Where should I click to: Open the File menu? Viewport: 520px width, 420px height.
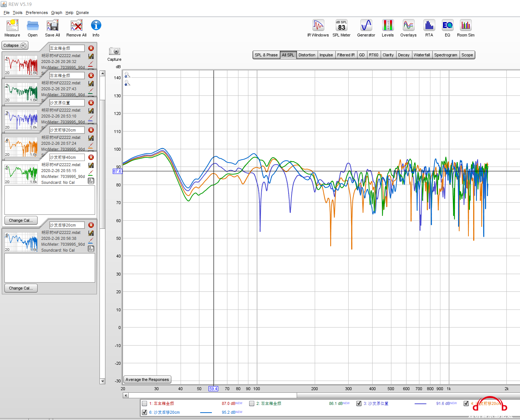7,13
